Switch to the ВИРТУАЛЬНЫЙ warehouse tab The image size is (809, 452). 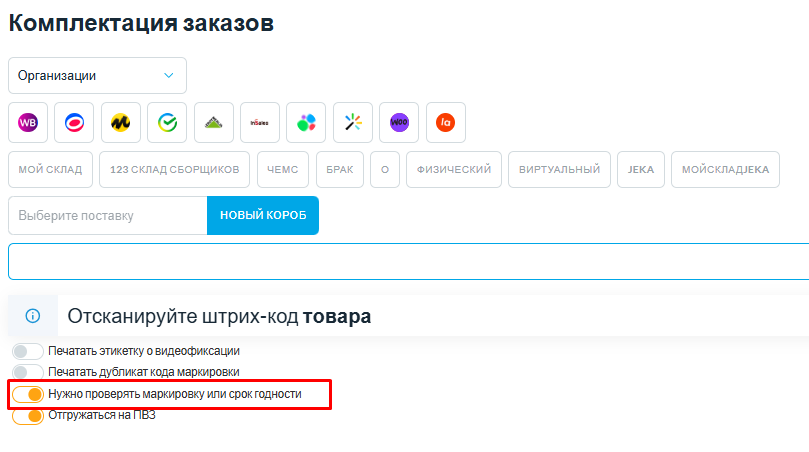point(559,169)
